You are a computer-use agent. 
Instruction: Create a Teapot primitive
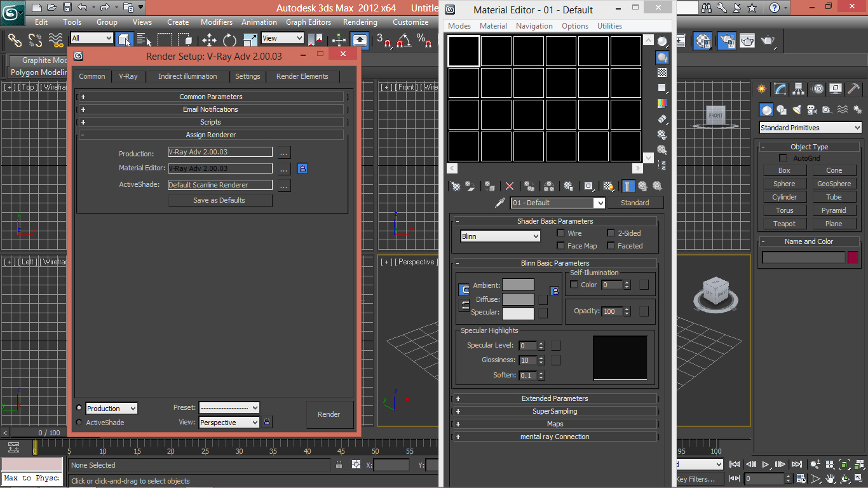click(x=784, y=224)
